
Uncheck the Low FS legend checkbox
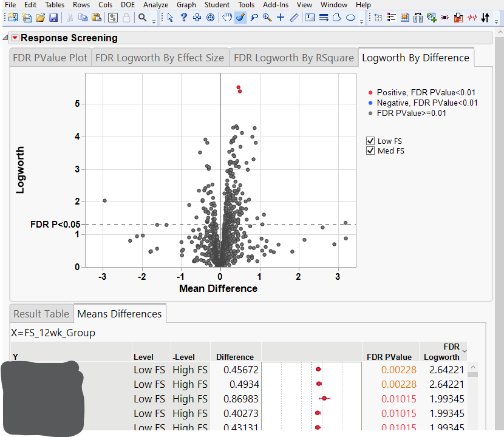tap(370, 141)
